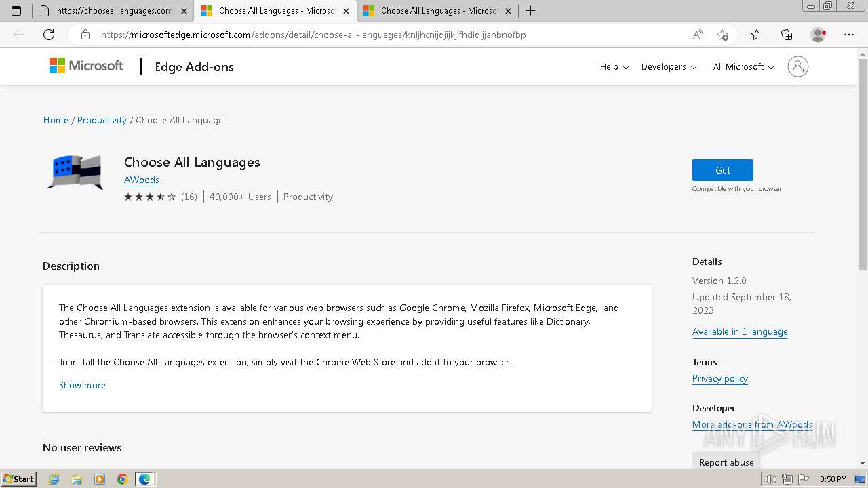Screen dimensions: 868x488
Task: Open a new browser tab
Action: (530, 11)
